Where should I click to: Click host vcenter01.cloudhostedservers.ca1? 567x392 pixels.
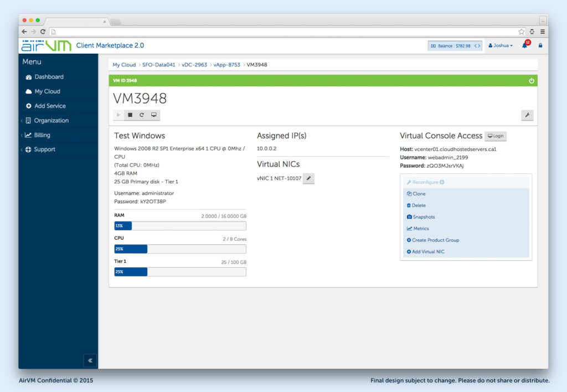coord(455,149)
